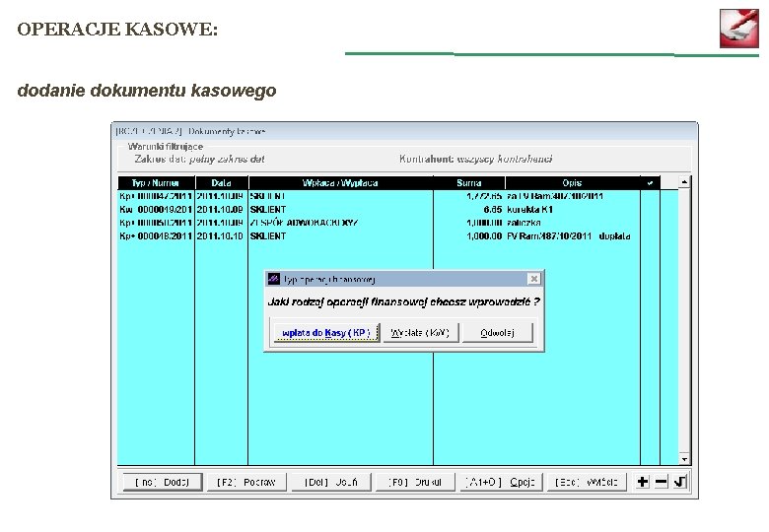Image resolution: width=769 pixels, height=532 pixels.
Task: Choose 'wpłata do Kasy (KP)' button
Action: (x=326, y=333)
